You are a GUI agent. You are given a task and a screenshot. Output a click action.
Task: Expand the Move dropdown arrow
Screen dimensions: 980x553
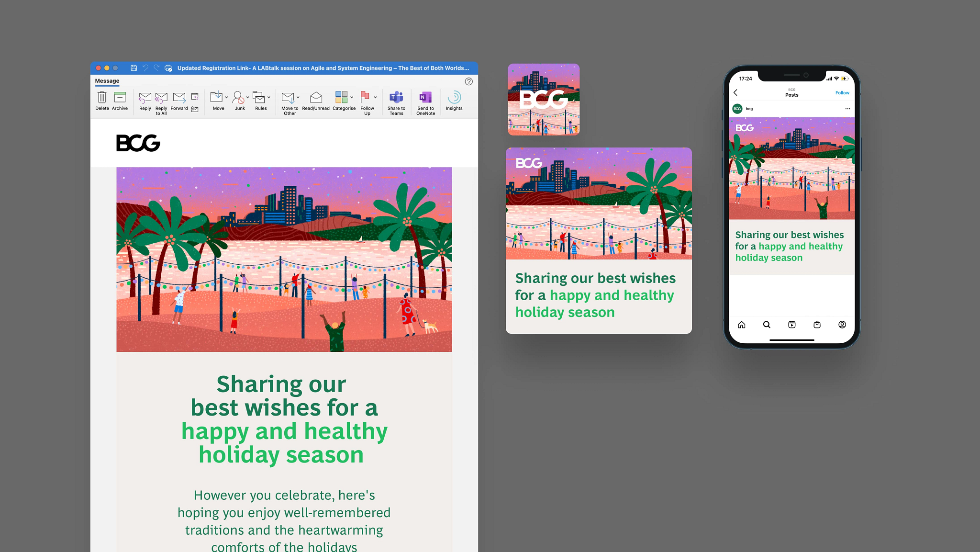[226, 97]
